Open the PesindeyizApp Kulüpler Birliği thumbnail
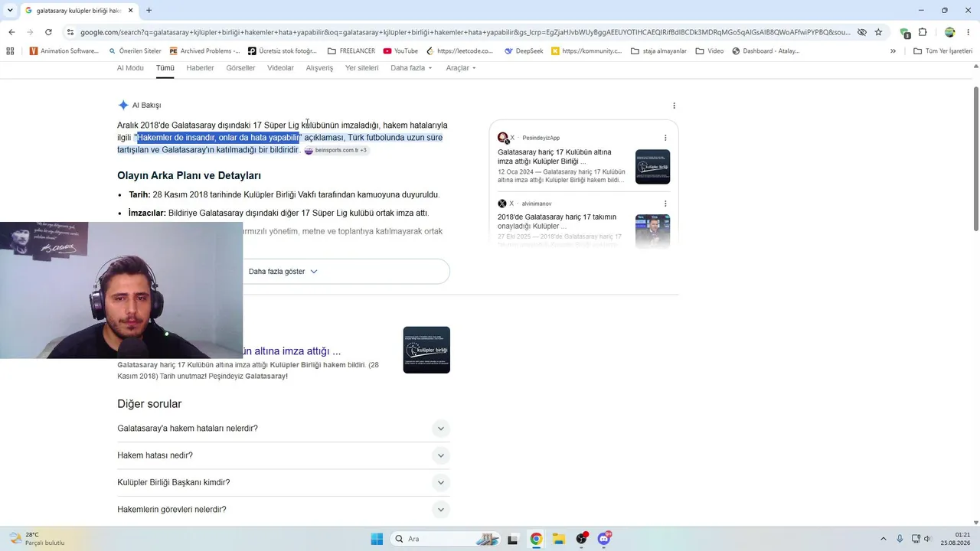The height and width of the screenshot is (551, 980). (652, 167)
